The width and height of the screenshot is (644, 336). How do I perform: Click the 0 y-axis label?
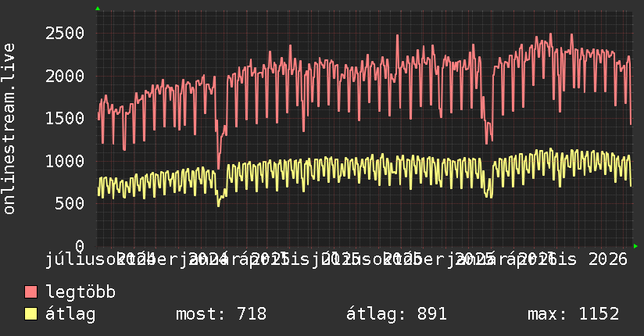(x=80, y=246)
